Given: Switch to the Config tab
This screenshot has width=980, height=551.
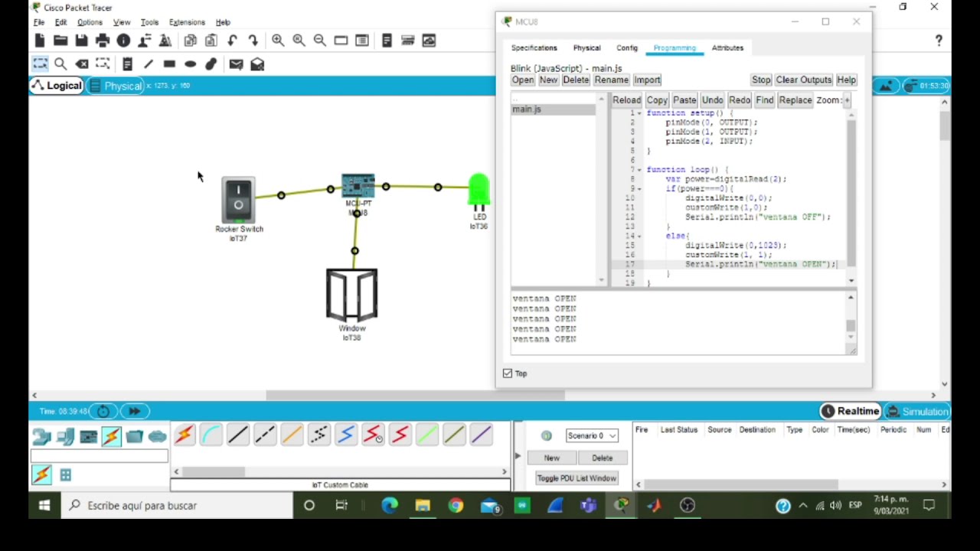Looking at the screenshot, I should pos(626,47).
